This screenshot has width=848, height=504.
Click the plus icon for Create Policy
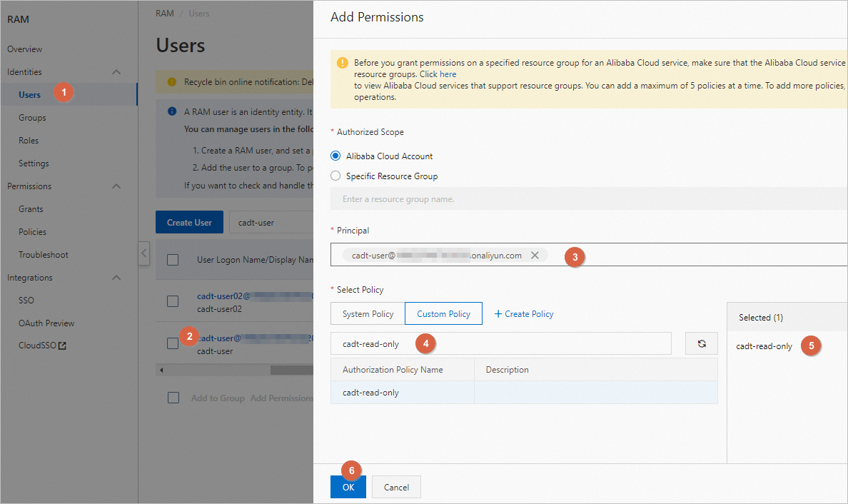tap(498, 313)
